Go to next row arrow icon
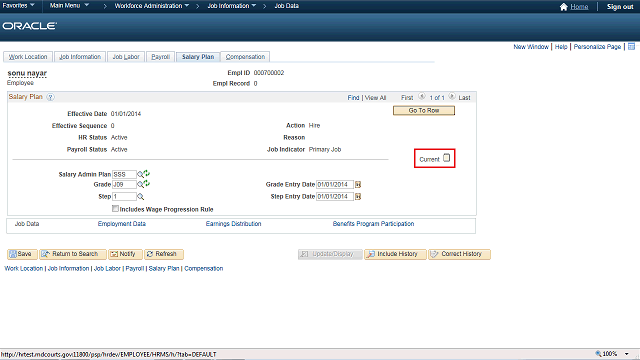The height and width of the screenshot is (360, 640). (x=452, y=97)
